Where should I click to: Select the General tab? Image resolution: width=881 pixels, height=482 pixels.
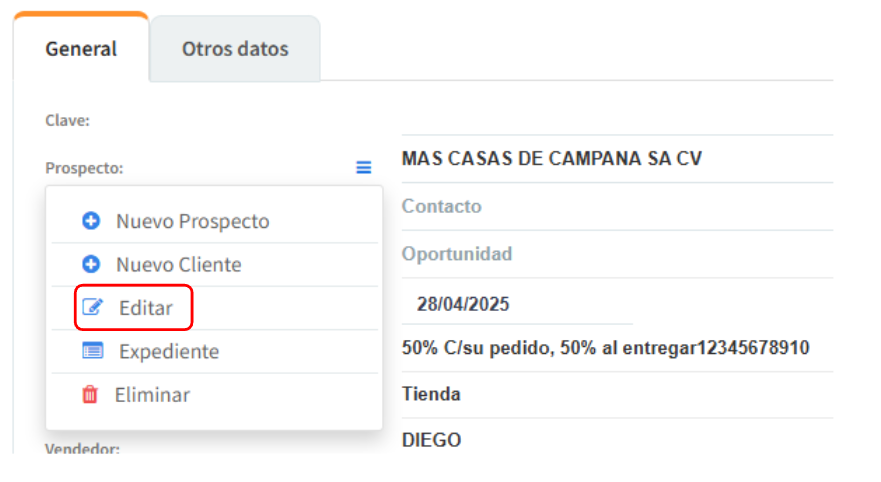click(x=81, y=48)
